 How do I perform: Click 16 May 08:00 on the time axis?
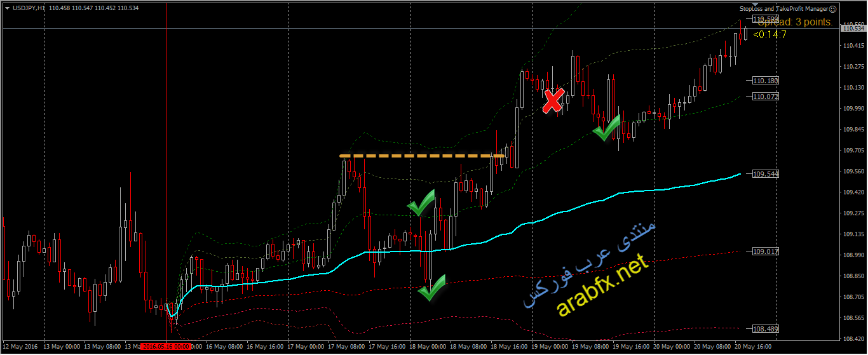pos(224,347)
